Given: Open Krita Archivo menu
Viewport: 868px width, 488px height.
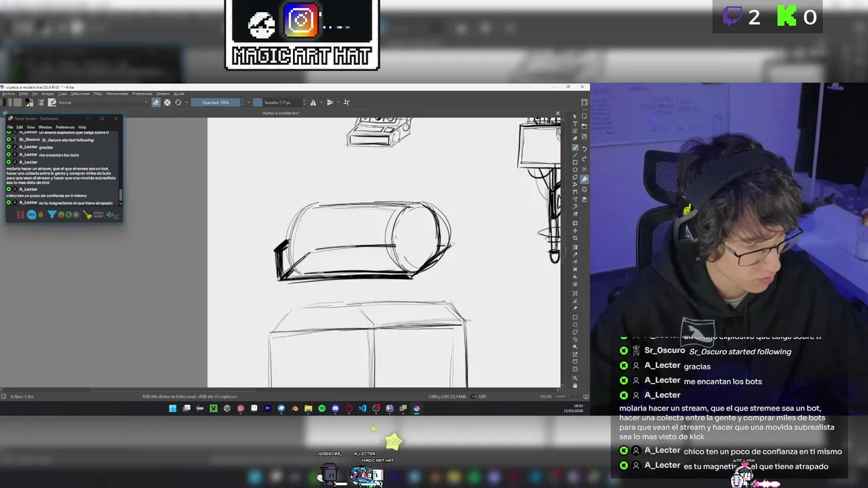Looking at the screenshot, I should tap(8, 94).
